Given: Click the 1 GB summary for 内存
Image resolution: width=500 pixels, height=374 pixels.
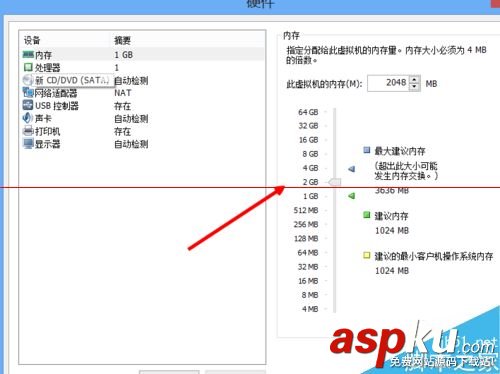Looking at the screenshot, I should (x=124, y=55).
